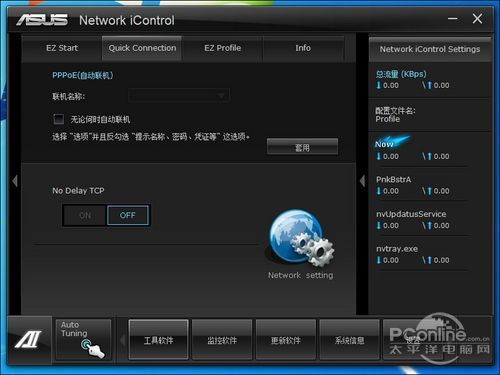The image size is (500, 375).
Task: Collapse the main panel with left arrow
Action: coord(15,181)
